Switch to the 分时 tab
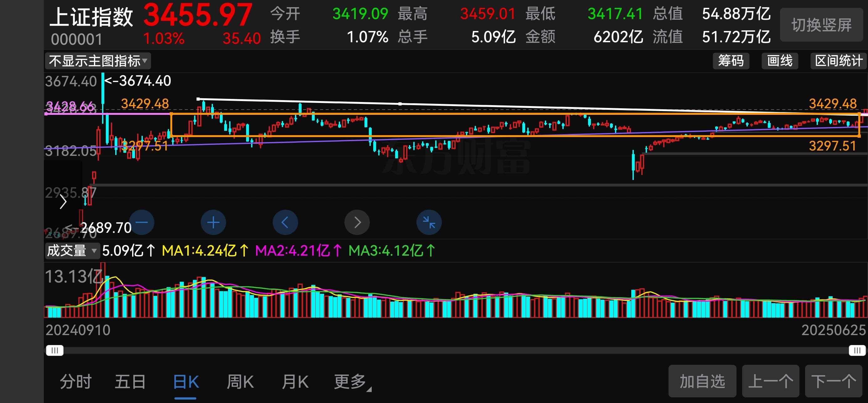Viewport: 868px width, 403px height. pos(76,382)
